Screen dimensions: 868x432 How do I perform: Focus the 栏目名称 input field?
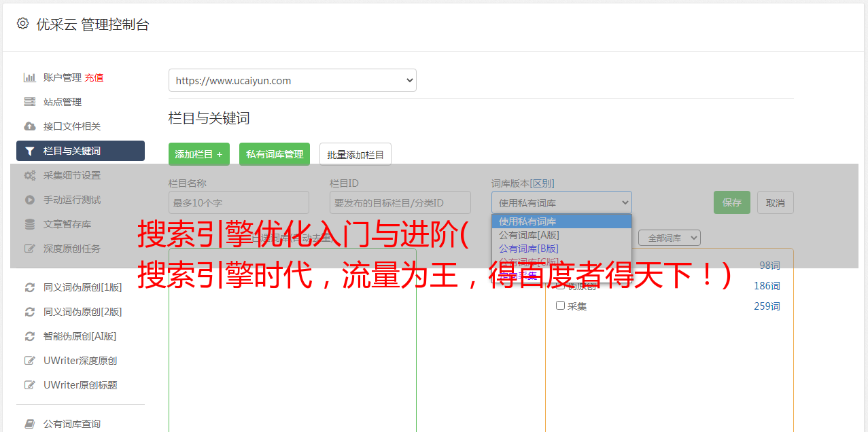click(239, 202)
